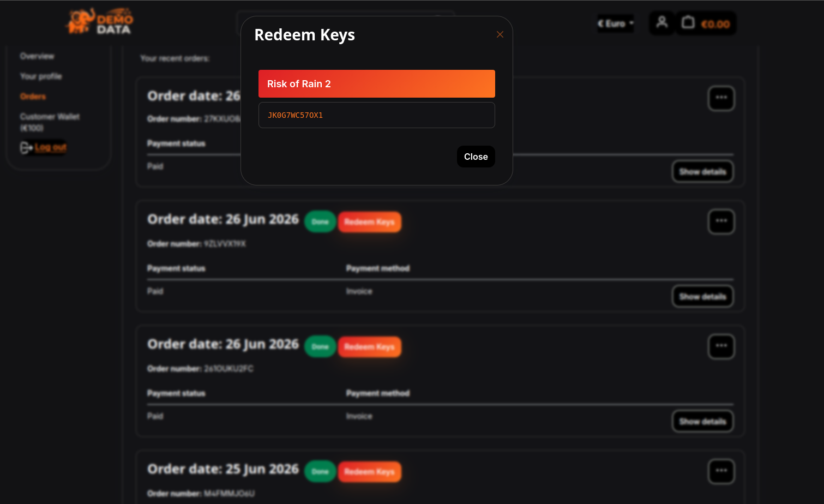
Task: Show details of the first order
Action: pos(703,172)
